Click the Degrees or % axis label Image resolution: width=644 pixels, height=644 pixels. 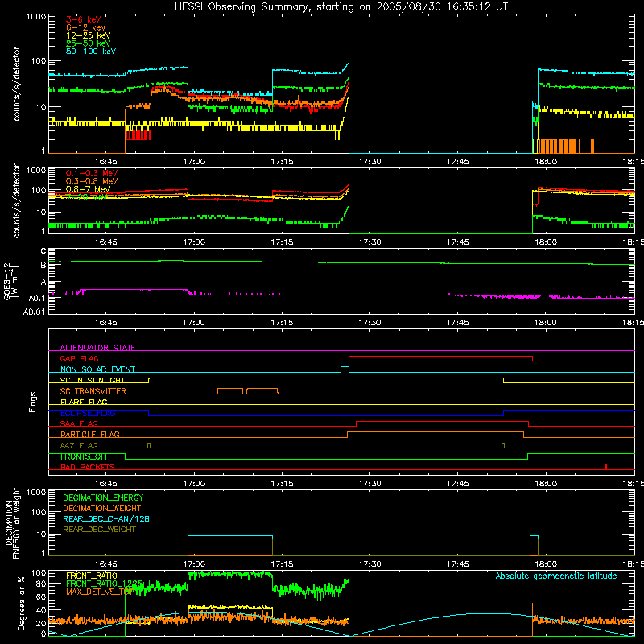(21, 603)
